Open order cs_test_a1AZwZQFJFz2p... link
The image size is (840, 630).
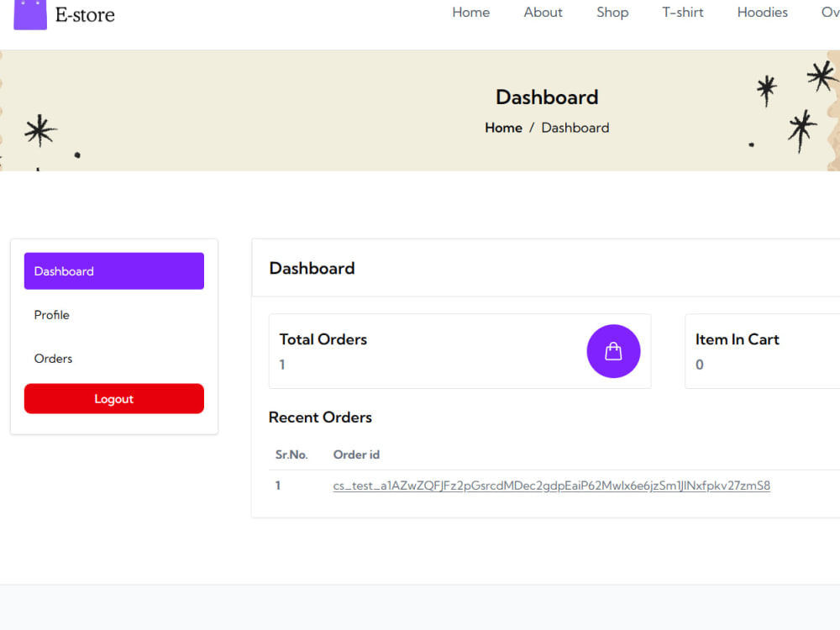tap(551, 486)
